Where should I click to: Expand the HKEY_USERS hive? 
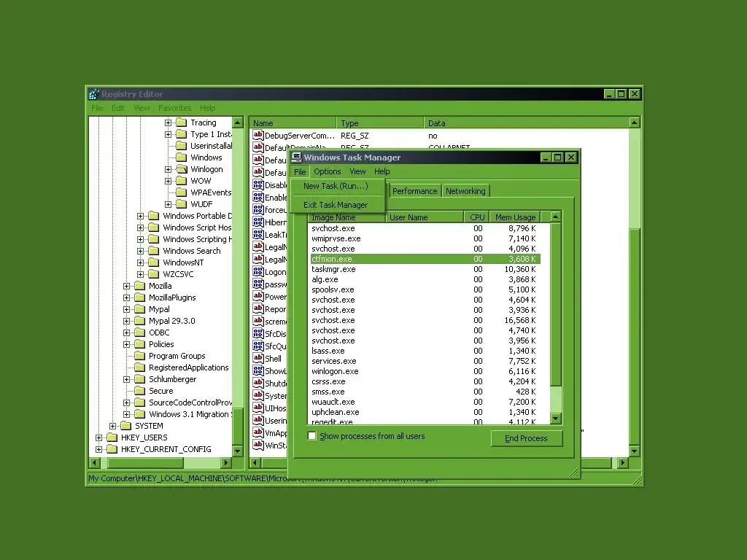pyautogui.click(x=98, y=437)
